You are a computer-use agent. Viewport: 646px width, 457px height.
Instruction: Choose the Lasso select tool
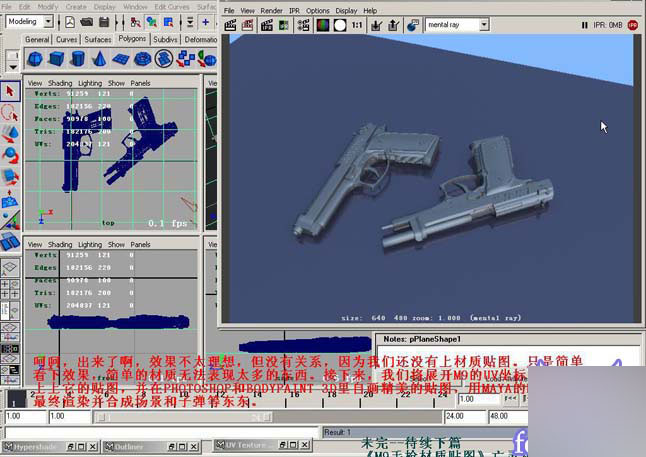(10, 112)
